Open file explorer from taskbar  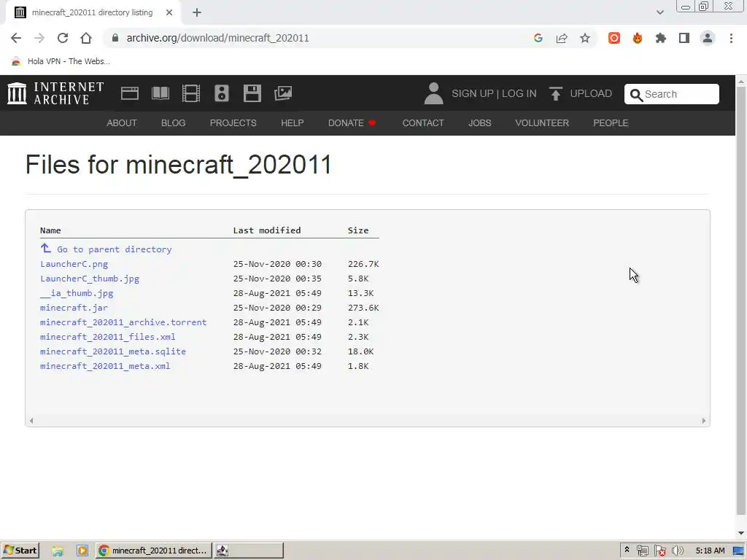58,551
